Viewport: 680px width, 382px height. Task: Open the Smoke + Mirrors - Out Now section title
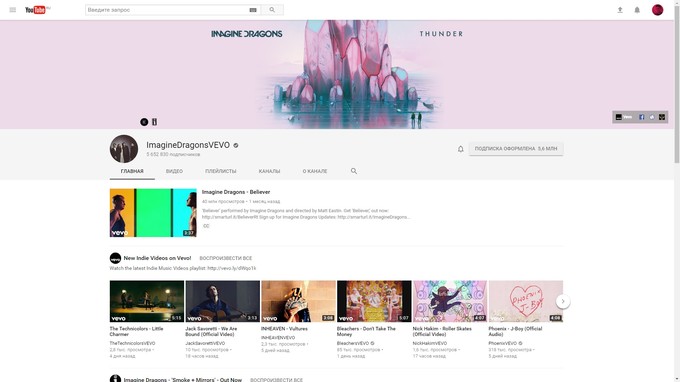pos(183,380)
